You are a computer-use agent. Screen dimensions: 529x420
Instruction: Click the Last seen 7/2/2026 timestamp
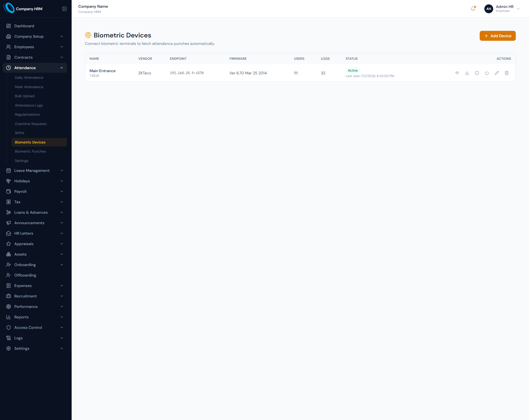click(x=370, y=76)
